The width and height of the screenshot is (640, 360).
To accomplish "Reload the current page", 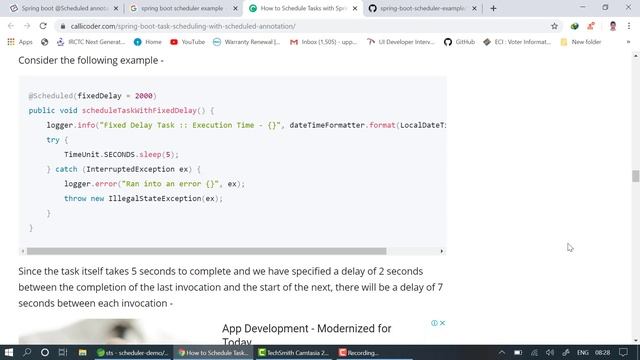I will (43, 26).
